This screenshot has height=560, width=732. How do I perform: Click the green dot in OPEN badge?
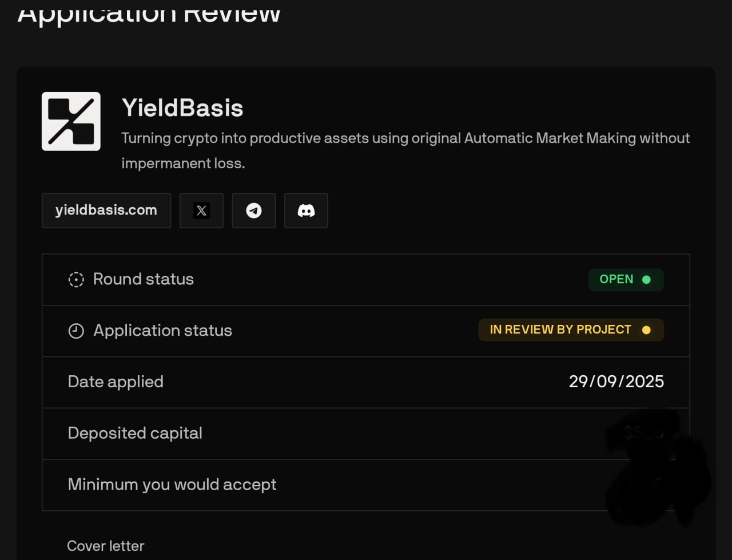[646, 280]
